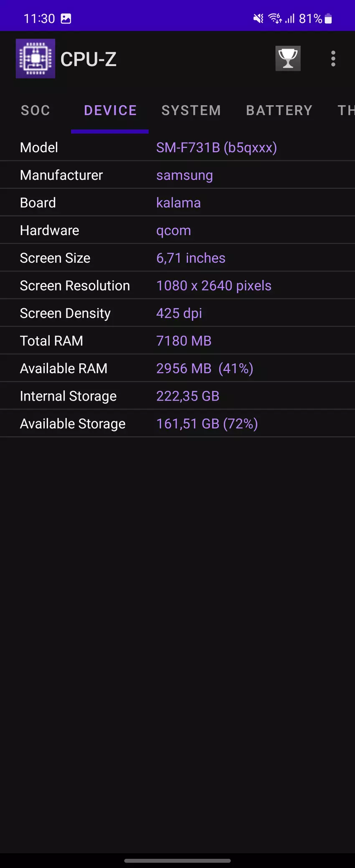355x868 pixels.
Task: Tap the picture notification icon
Action: click(x=66, y=18)
